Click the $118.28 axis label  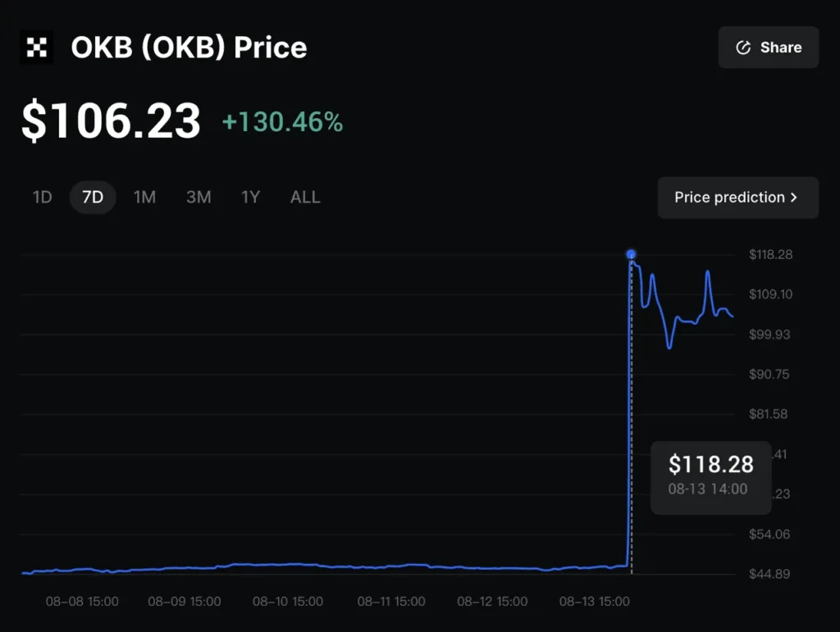(x=770, y=255)
